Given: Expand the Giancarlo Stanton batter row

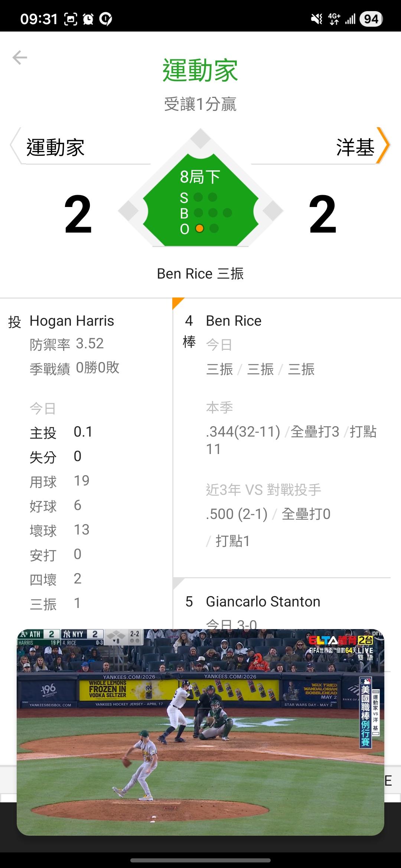Looking at the screenshot, I should pos(263,602).
